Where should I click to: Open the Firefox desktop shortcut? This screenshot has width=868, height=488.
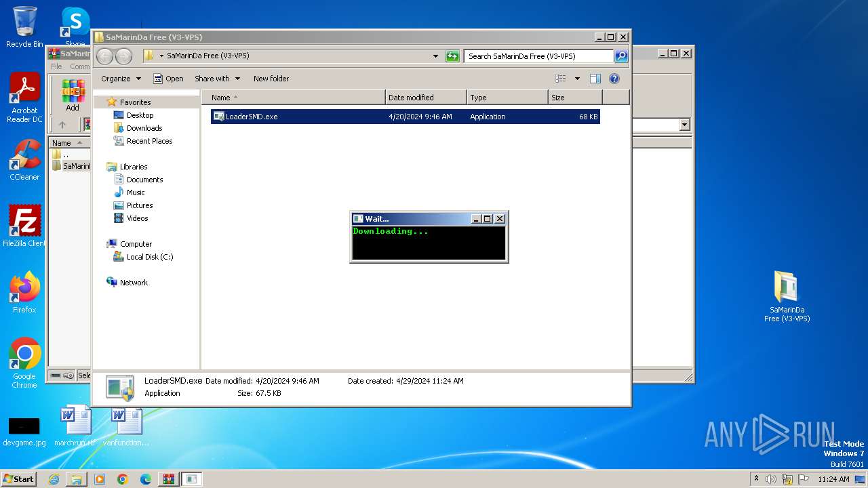pos(24,293)
